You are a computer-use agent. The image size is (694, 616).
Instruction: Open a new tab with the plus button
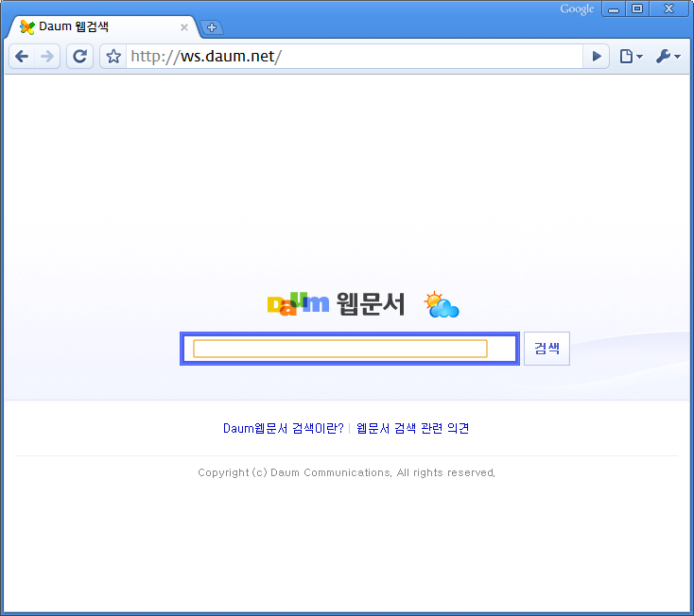click(212, 27)
